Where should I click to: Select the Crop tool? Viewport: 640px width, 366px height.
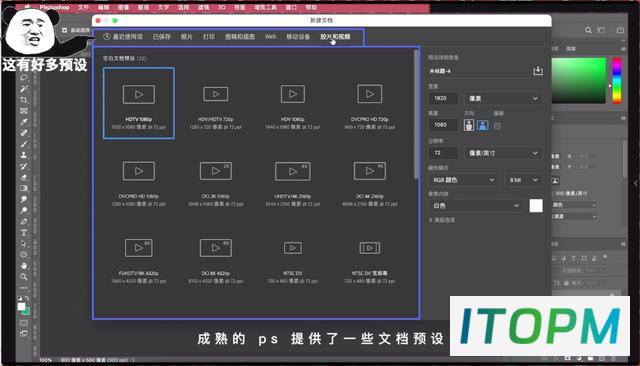pos(24,100)
